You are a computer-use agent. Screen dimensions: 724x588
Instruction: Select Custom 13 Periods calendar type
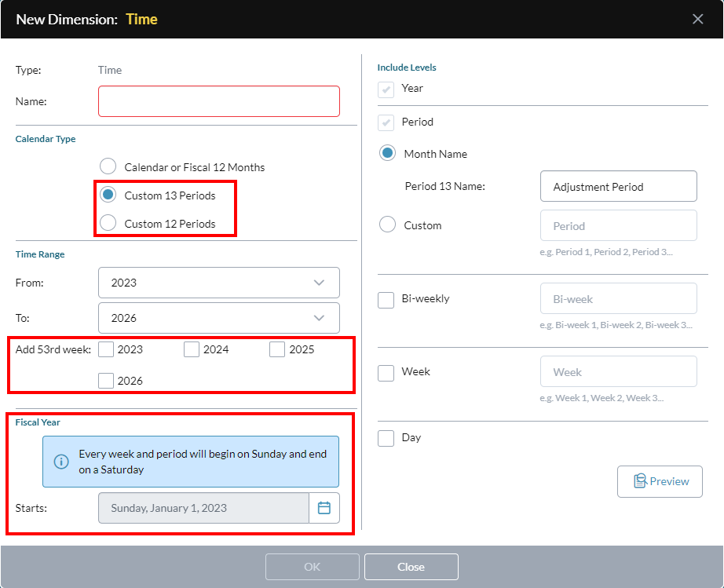[108, 195]
